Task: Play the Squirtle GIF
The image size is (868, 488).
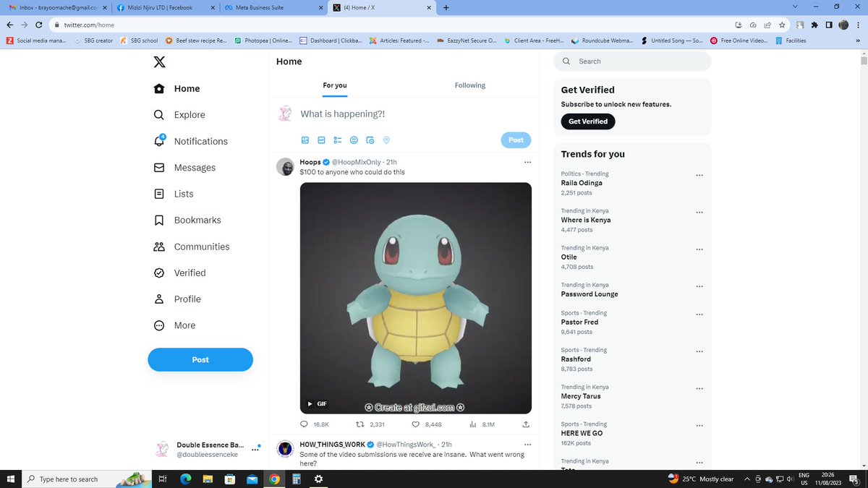Action: click(x=310, y=404)
